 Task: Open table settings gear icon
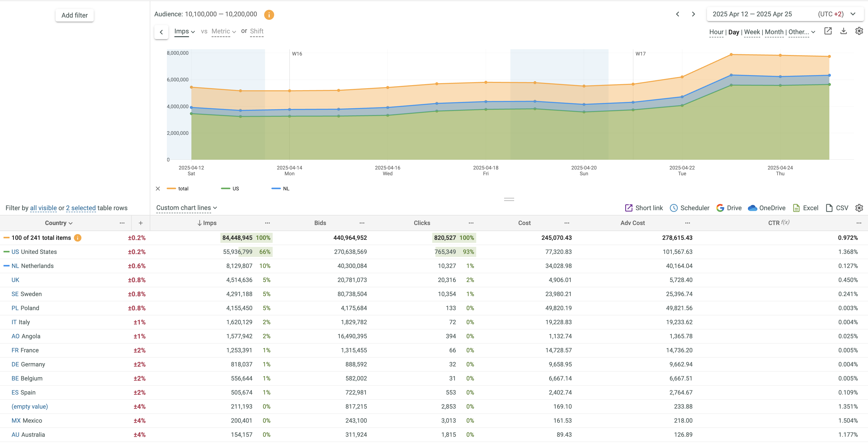pos(859,208)
